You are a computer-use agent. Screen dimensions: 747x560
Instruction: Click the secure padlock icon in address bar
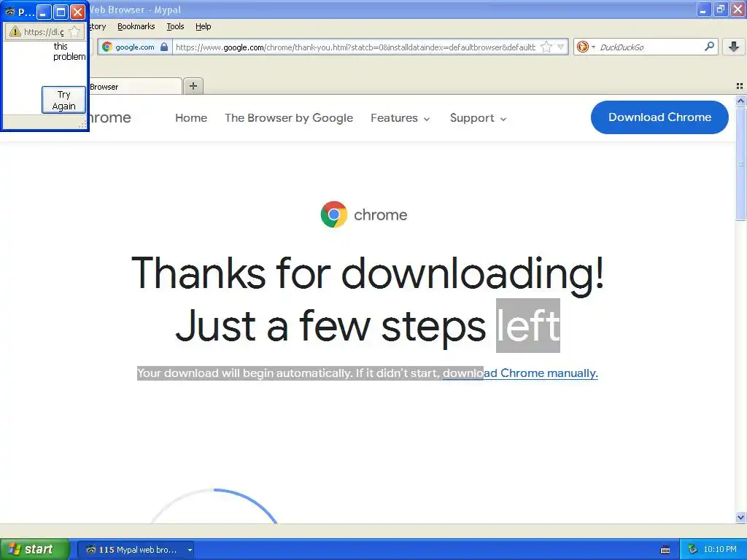tap(164, 47)
